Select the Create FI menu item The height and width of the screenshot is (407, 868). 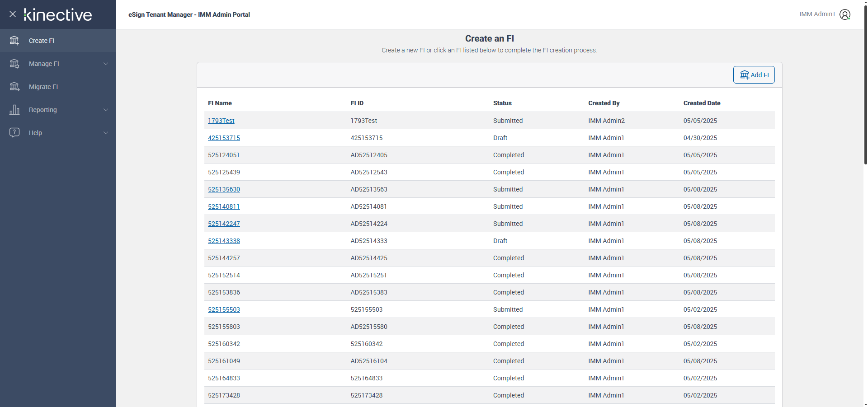(x=42, y=41)
